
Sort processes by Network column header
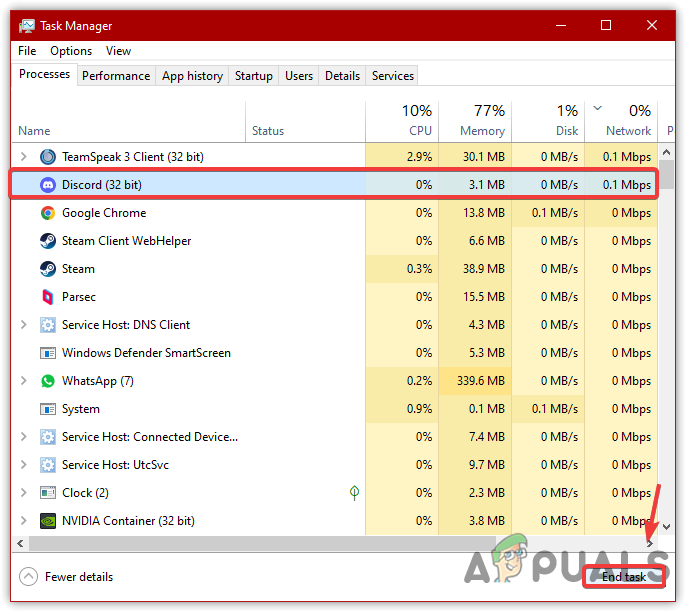tap(621, 122)
